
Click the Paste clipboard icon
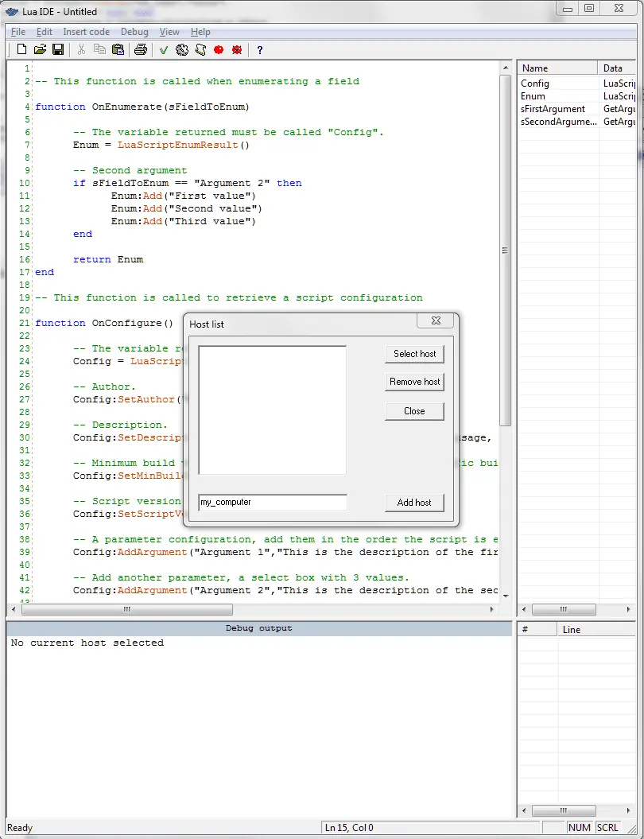[118, 50]
